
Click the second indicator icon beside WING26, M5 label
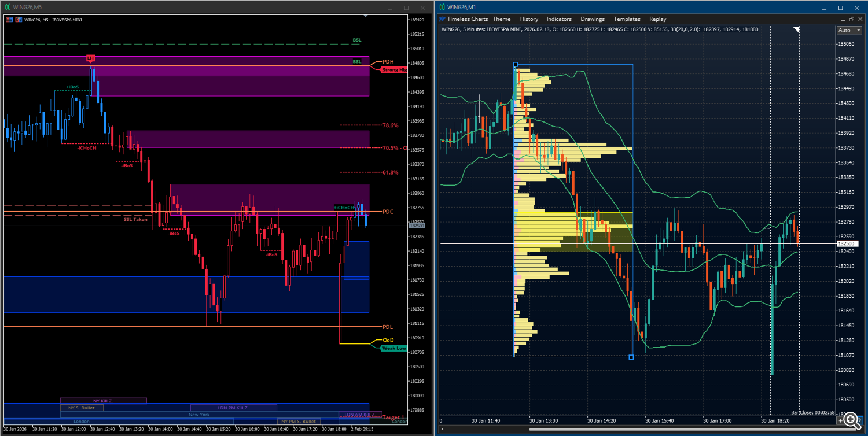click(x=18, y=20)
